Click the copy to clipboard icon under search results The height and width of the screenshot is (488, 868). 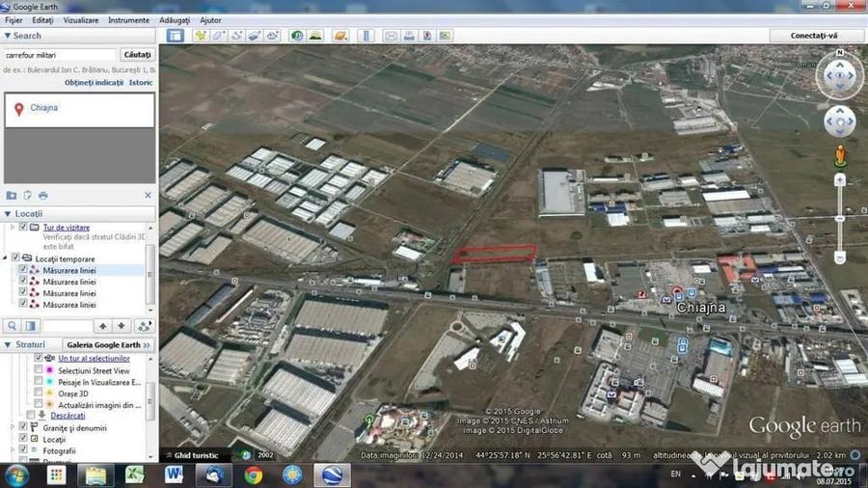coord(27,196)
